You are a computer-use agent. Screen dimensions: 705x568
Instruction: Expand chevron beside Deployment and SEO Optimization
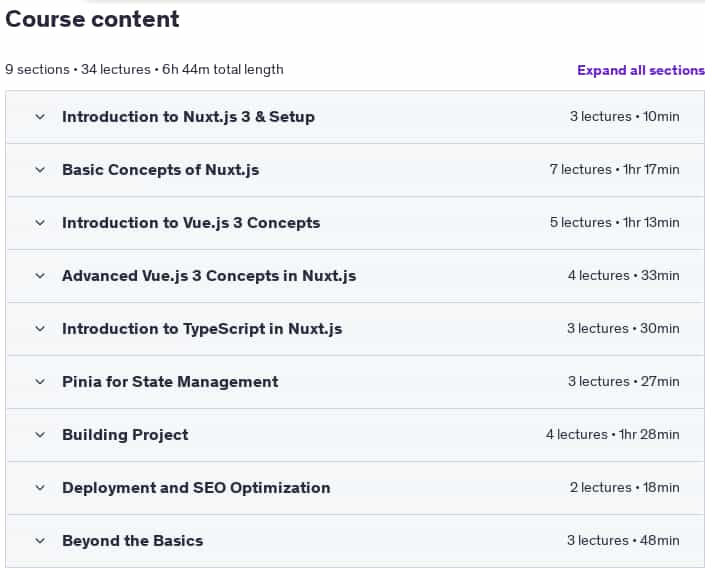[x=40, y=487]
